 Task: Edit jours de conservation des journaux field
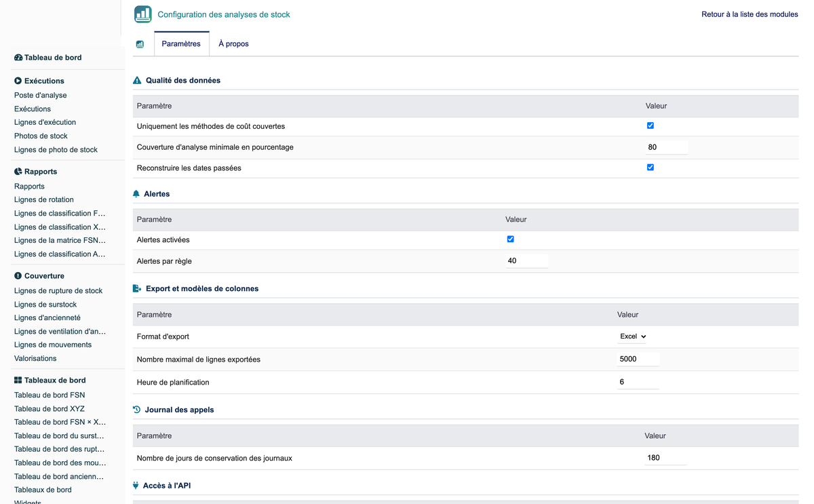click(x=666, y=458)
